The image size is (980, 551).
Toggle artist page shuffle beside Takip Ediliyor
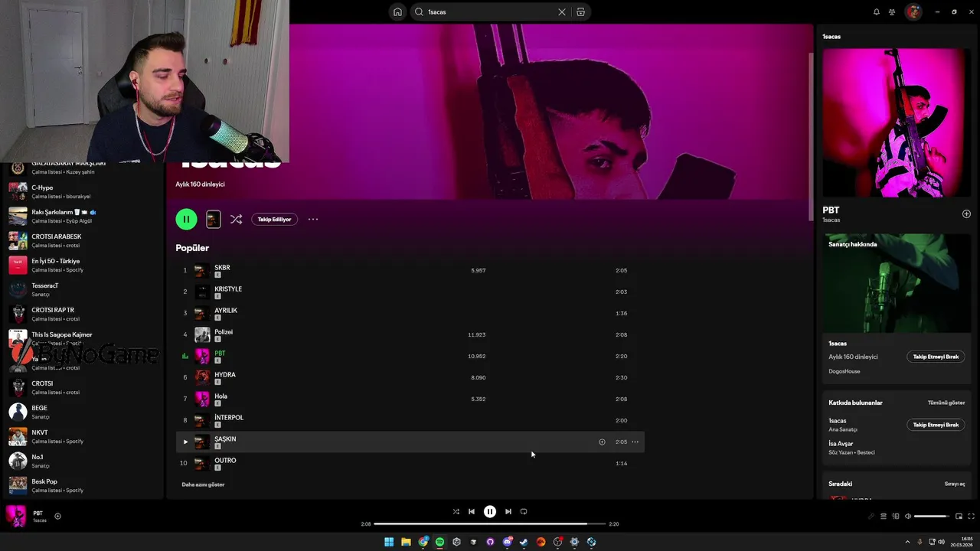[236, 219]
